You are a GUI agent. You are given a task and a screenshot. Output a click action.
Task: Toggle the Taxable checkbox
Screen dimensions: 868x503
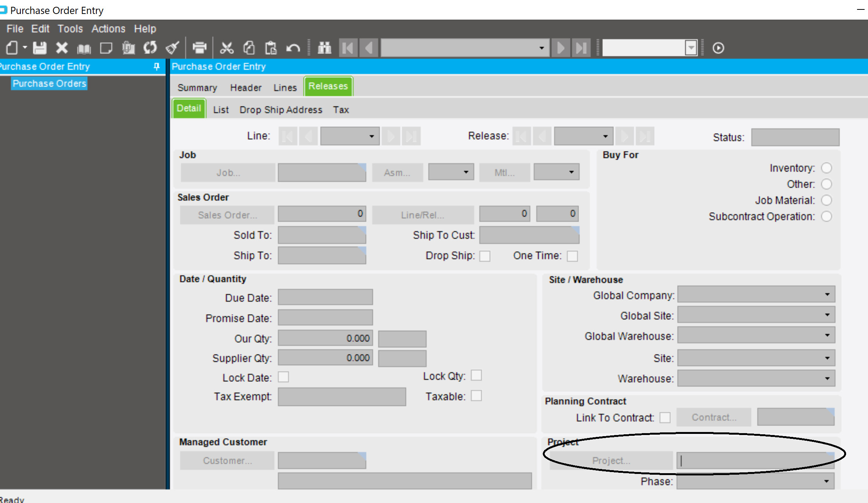(476, 396)
